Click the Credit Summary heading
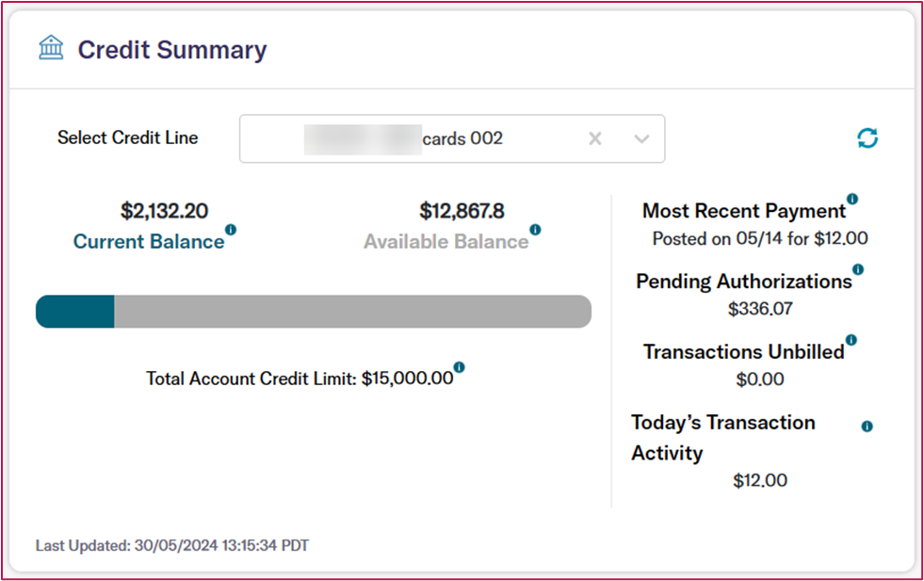 (171, 50)
